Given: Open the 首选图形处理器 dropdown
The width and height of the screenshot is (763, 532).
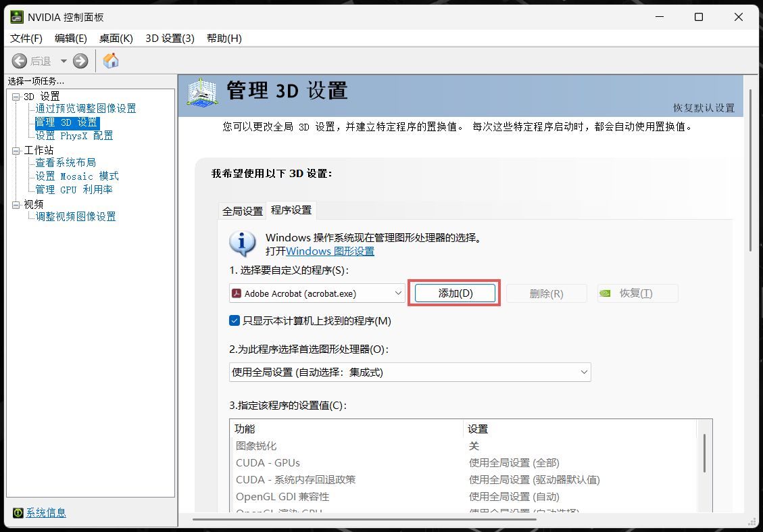Looking at the screenshot, I should click(x=410, y=372).
